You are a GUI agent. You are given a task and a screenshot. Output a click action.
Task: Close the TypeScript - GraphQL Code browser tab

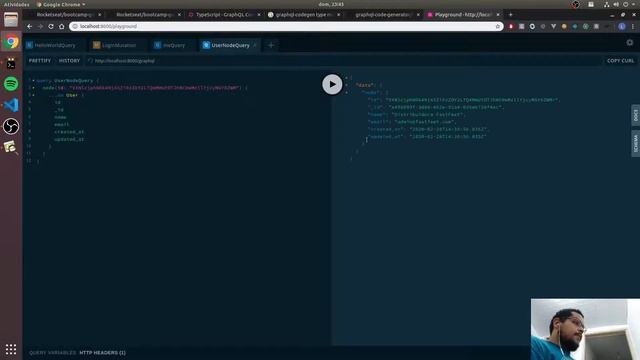[259, 15]
